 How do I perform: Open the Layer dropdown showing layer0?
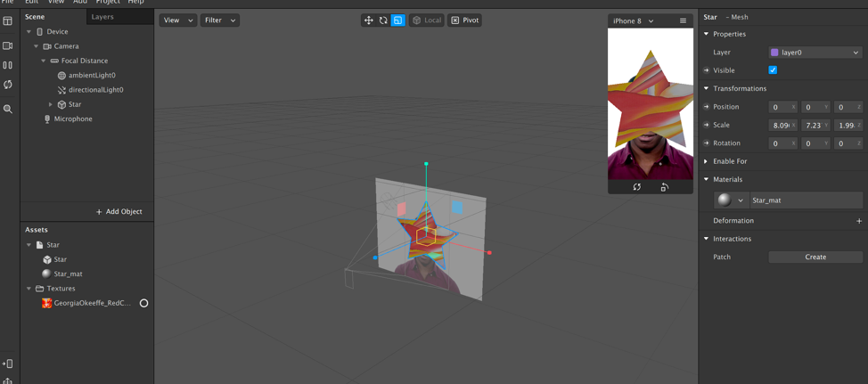815,53
